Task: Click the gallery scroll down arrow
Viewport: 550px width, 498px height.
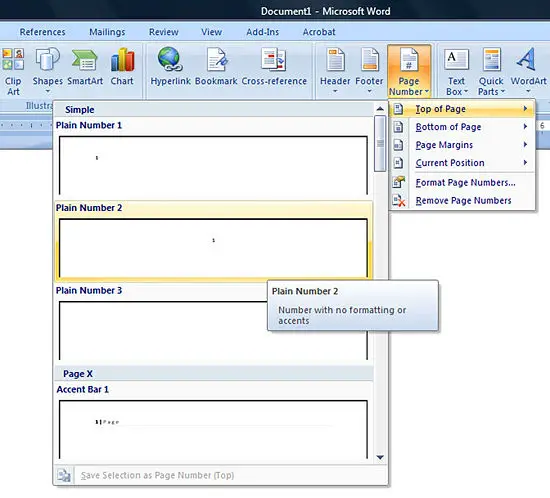Action: pos(380,457)
